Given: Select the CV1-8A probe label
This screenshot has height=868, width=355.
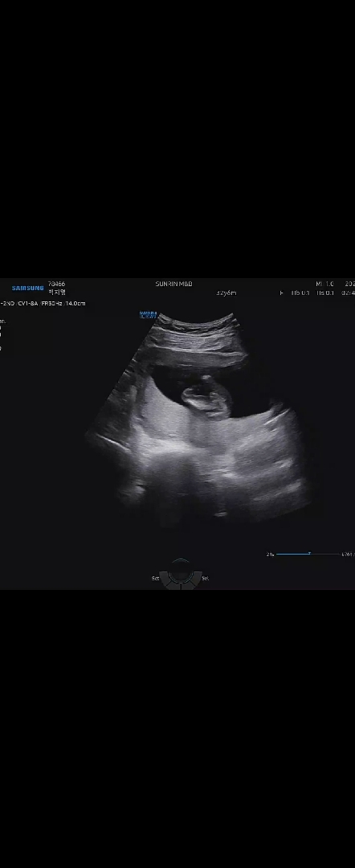Looking at the screenshot, I should (x=27, y=303).
